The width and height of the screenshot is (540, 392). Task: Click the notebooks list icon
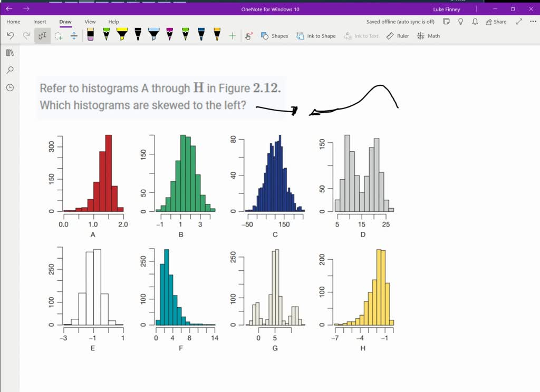point(9,53)
